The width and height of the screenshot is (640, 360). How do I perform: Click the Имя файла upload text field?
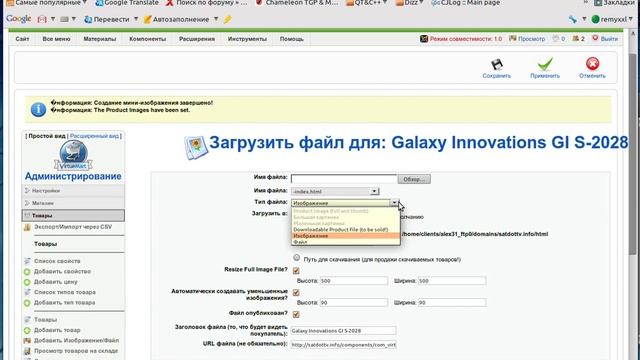[344, 179]
